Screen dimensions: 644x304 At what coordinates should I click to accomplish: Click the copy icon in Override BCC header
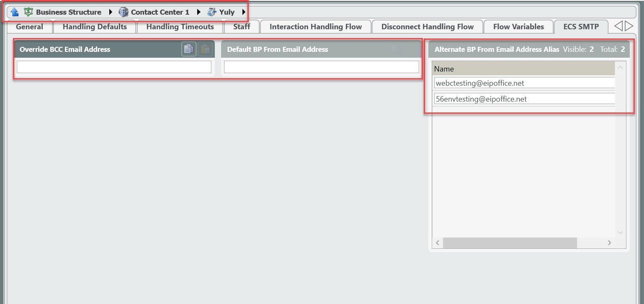(188, 49)
